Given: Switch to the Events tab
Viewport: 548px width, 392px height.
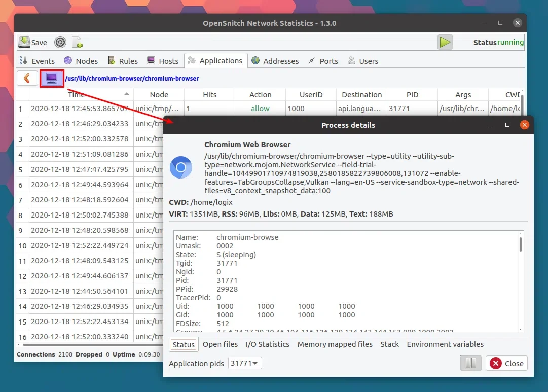Looking at the screenshot, I should [x=37, y=61].
